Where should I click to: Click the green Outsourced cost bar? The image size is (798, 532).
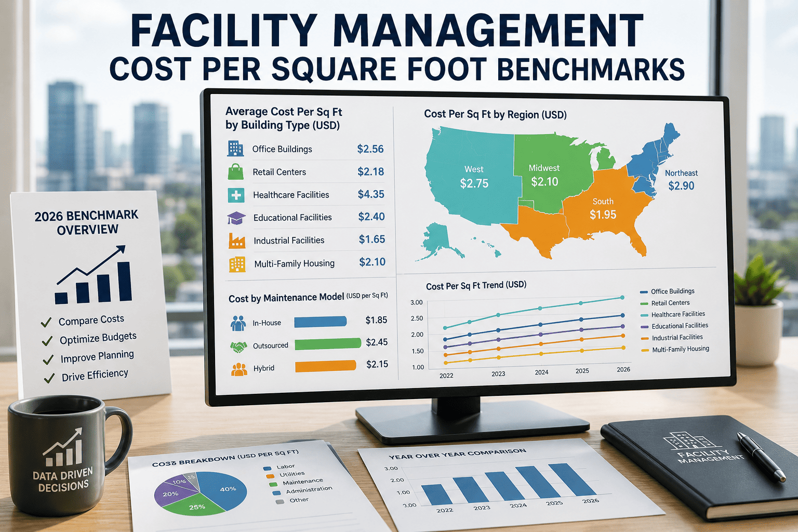(328, 343)
